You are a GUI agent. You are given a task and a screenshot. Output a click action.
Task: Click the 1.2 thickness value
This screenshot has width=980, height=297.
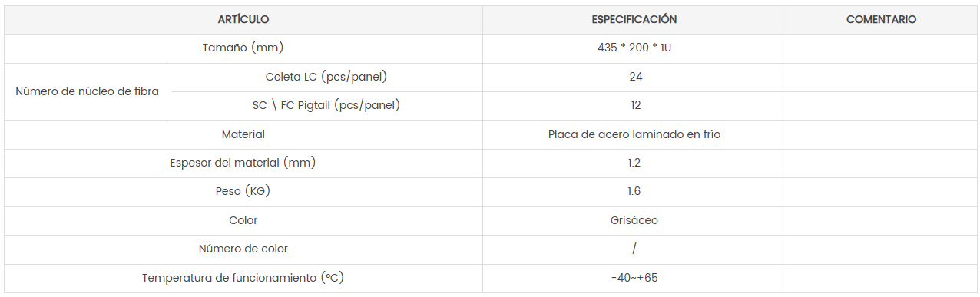634,163
